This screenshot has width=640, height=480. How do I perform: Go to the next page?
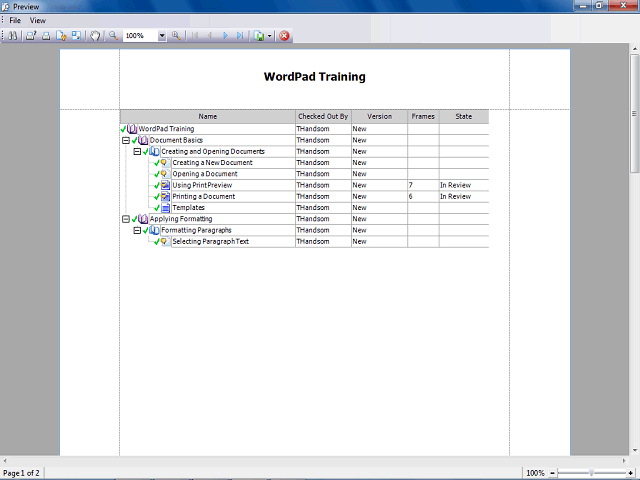tap(225, 36)
